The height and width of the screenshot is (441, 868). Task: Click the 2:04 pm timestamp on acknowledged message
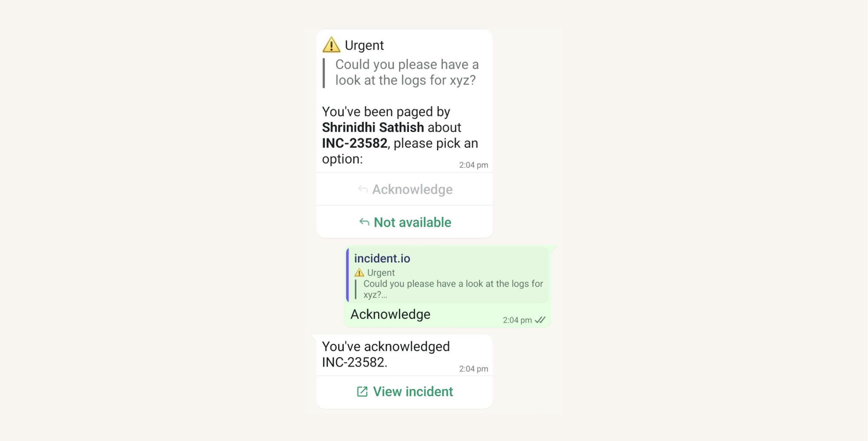(473, 369)
